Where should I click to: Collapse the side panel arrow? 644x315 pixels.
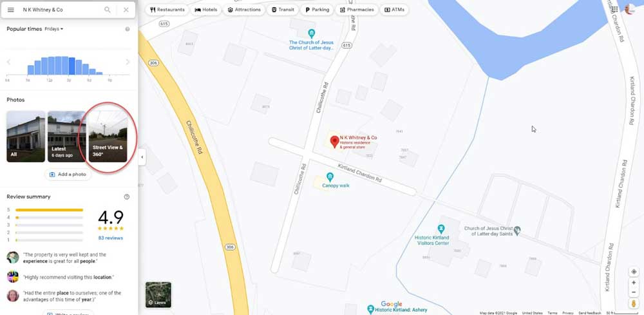pos(142,157)
